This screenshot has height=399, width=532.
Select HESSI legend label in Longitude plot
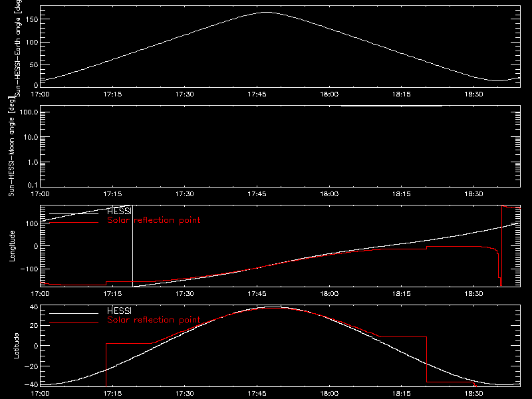coord(119,211)
